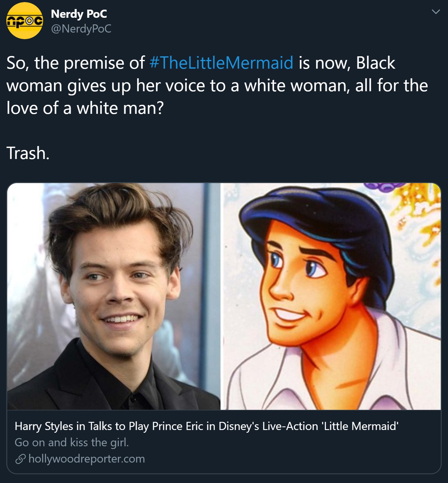The height and width of the screenshot is (483, 448).
Task: Click the Nerdy PoC display name
Action: [x=79, y=14]
